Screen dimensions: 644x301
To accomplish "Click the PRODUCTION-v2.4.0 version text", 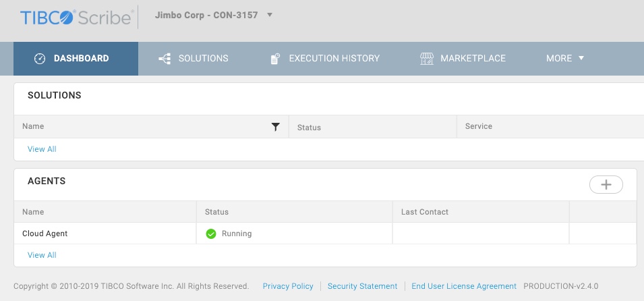I will [x=560, y=286].
